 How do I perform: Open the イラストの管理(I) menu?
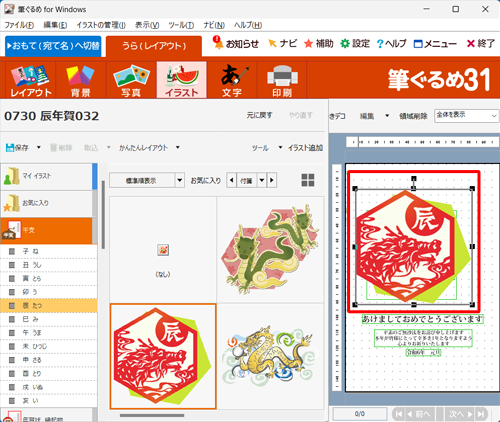point(101,25)
